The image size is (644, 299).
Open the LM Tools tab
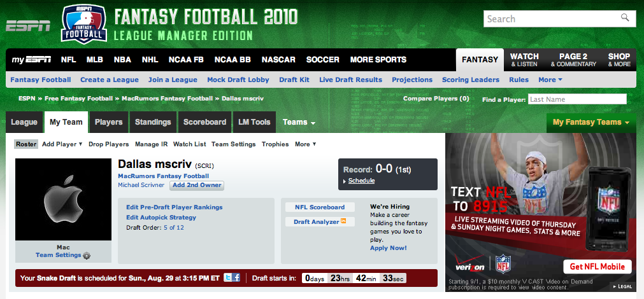click(x=254, y=122)
